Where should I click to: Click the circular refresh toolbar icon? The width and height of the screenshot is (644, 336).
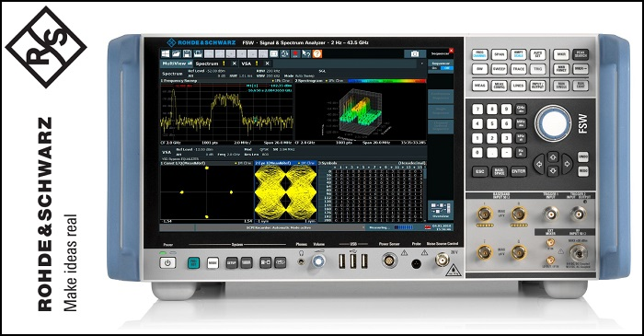pyautogui.click(x=284, y=53)
